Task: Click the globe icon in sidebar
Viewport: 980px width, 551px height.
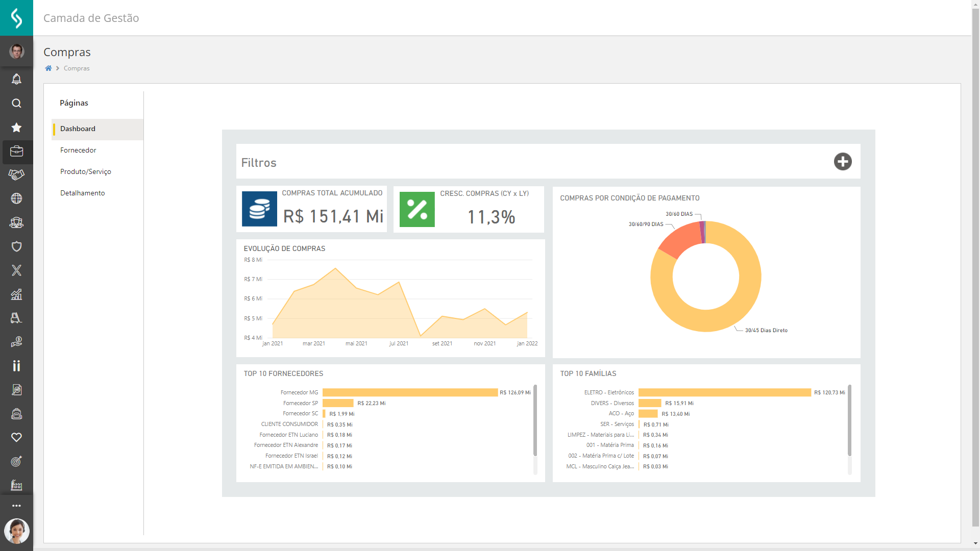Action: point(16,198)
